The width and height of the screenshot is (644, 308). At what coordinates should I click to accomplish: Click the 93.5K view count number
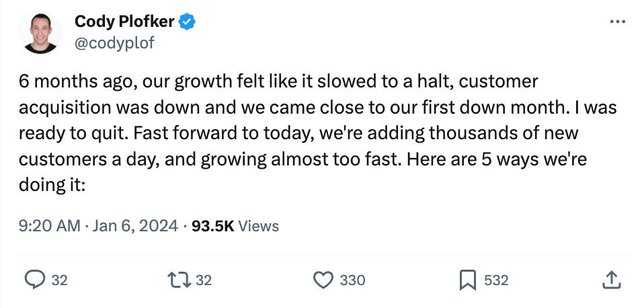[212, 226]
